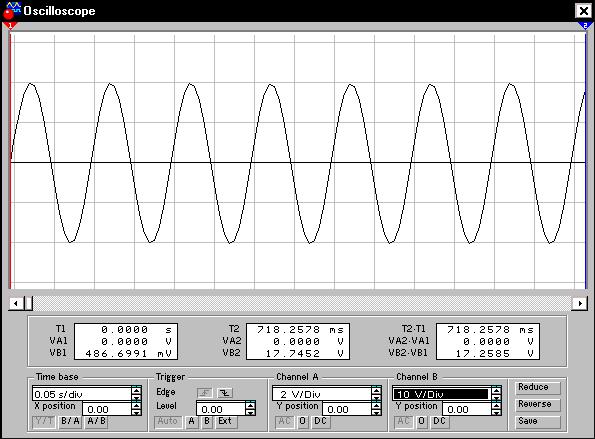Click the Oscilloscope title bar icon
This screenshot has height=439, width=595.
pos(11,10)
